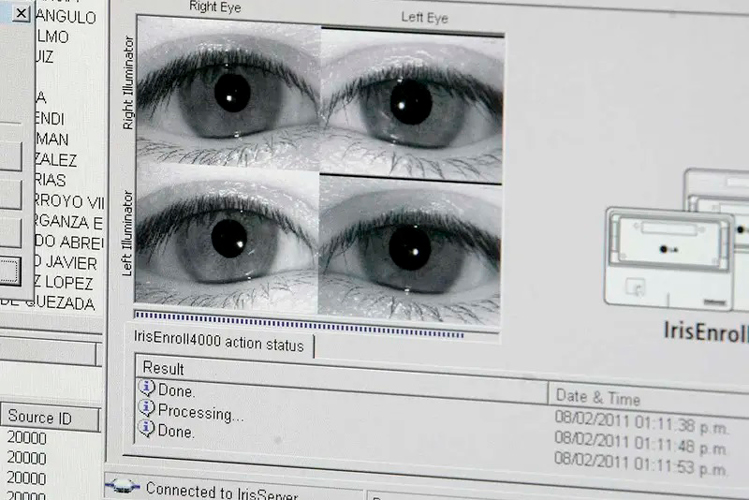Sort by the Date & Time column header
This screenshot has width=749, height=500.
click(599, 395)
